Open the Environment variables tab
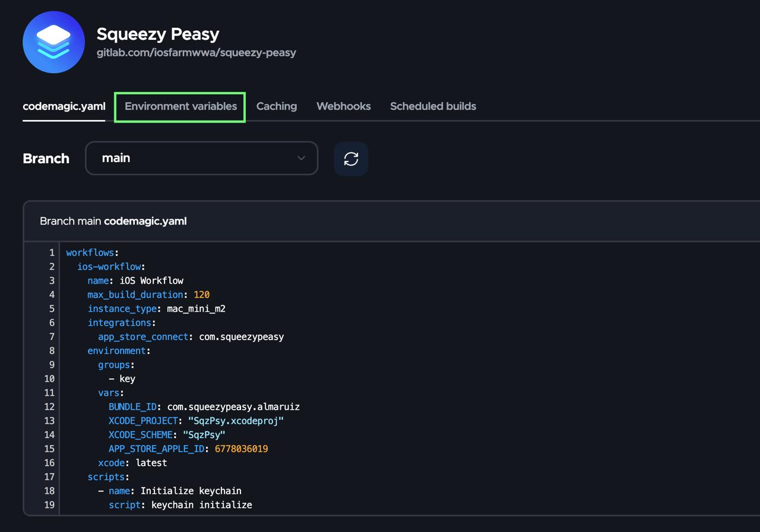This screenshot has width=760, height=532. (x=180, y=106)
